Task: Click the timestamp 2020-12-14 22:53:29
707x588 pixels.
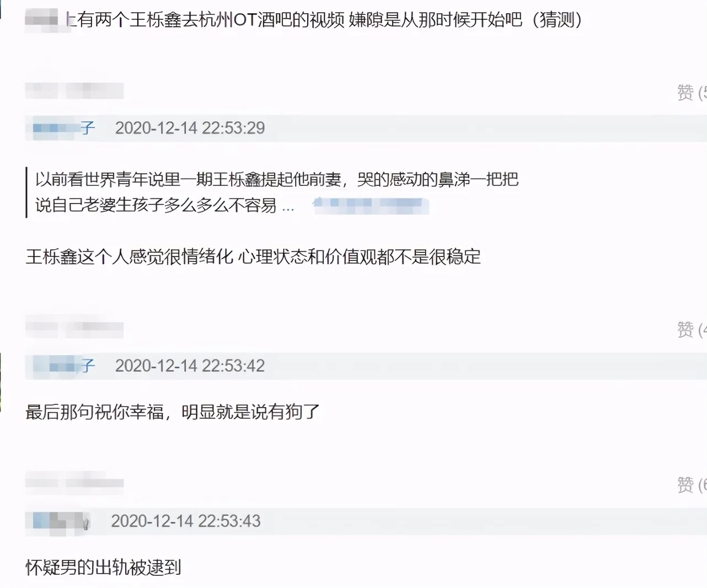Action: 190,128
